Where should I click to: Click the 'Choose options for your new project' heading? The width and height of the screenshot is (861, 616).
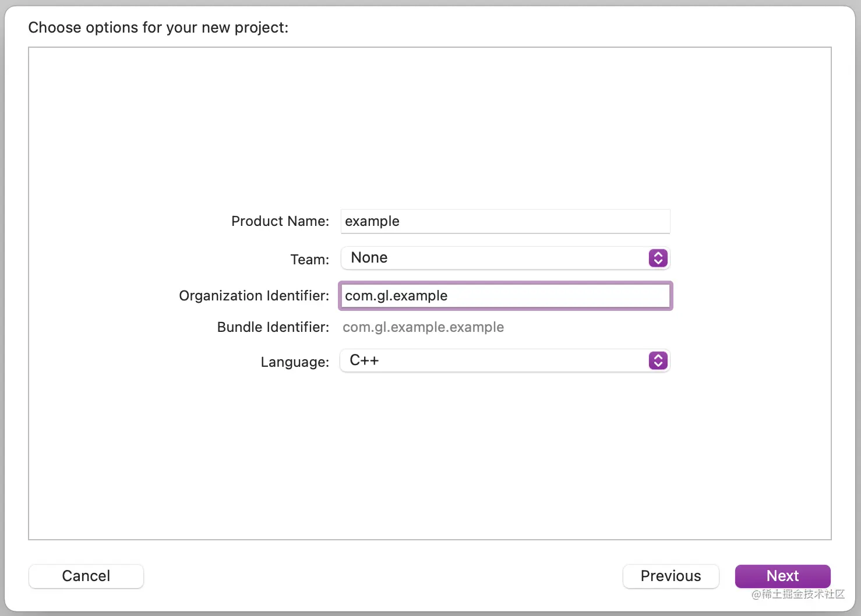(158, 27)
